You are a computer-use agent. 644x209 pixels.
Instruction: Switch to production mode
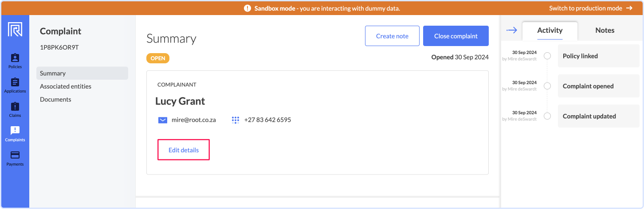coord(591,8)
